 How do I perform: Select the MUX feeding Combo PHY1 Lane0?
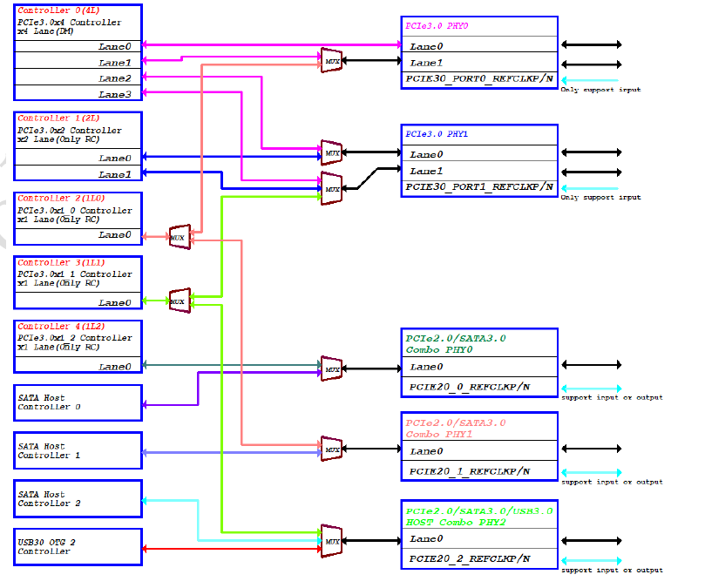click(x=332, y=449)
